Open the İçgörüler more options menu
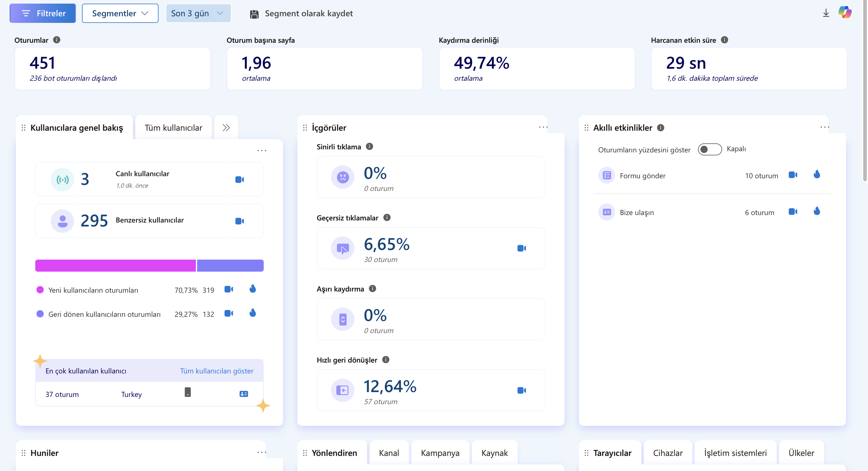The width and height of the screenshot is (868, 471). click(543, 127)
